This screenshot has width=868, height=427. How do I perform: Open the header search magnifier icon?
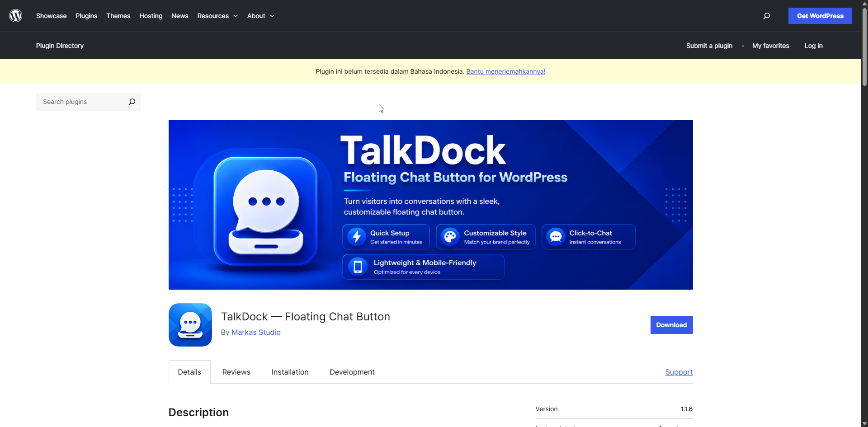click(767, 16)
